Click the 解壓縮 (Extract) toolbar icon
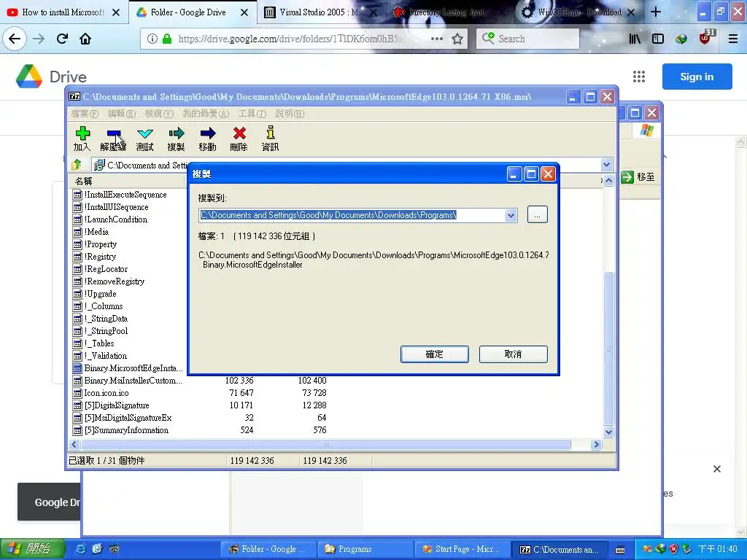The width and height of the screenshot is (747, 560). (x=113, y=133)
